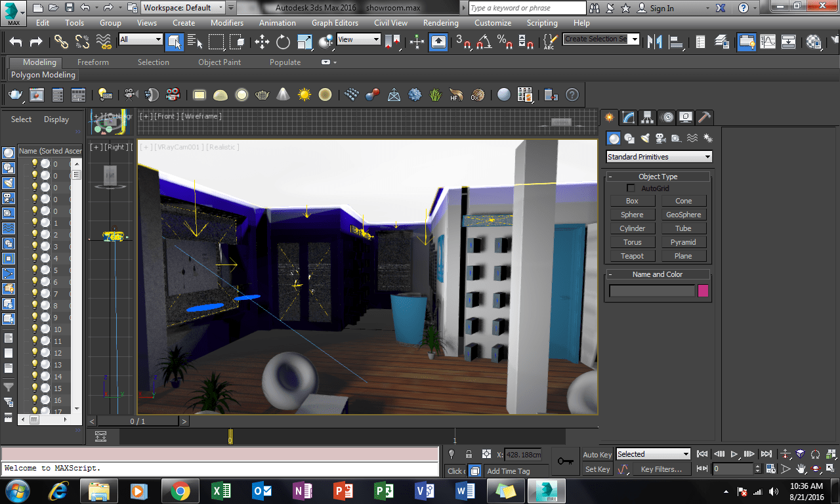Viewport: 840px width, 504px height.
Task: Select the Select and Rotate tool
Action: [x=283, y=42]
